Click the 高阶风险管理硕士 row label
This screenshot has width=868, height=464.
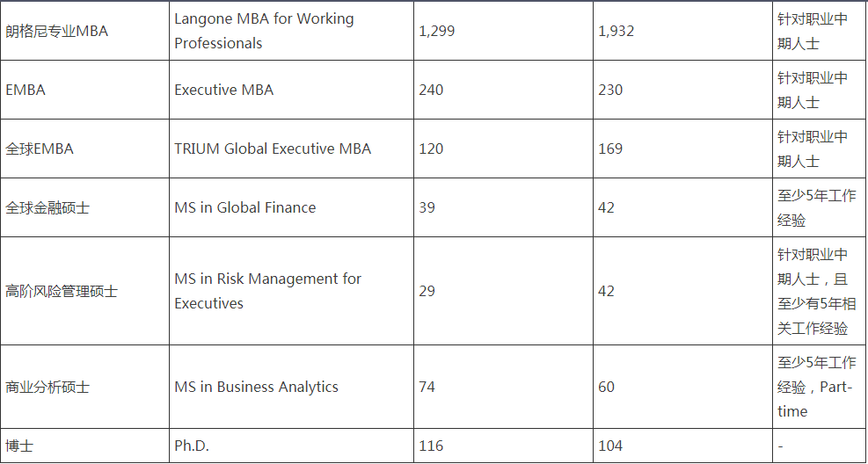point(62,291)
